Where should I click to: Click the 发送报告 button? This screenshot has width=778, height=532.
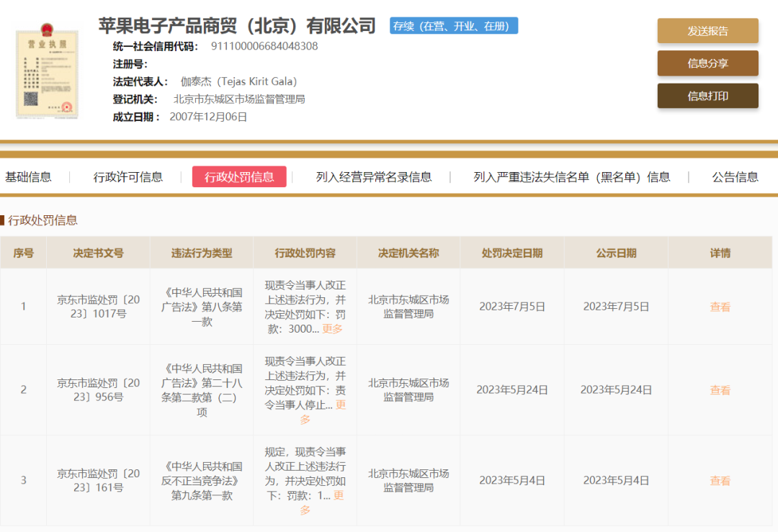(x=707, y=31)
